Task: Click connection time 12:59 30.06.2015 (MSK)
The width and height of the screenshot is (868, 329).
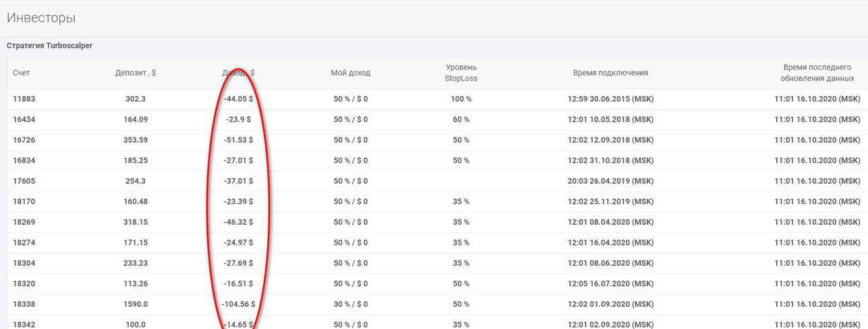Action: [610, 99]
